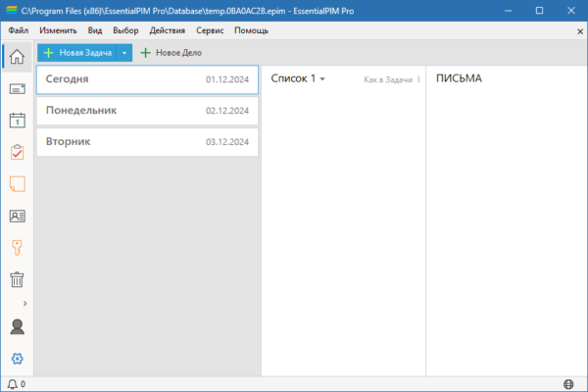
Task: Open the Passwords key module
Action: click(17, 248)
